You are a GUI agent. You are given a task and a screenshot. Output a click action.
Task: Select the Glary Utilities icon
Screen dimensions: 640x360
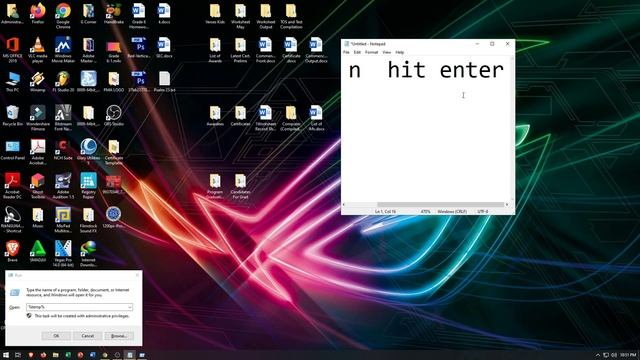[x=88, y=151]
